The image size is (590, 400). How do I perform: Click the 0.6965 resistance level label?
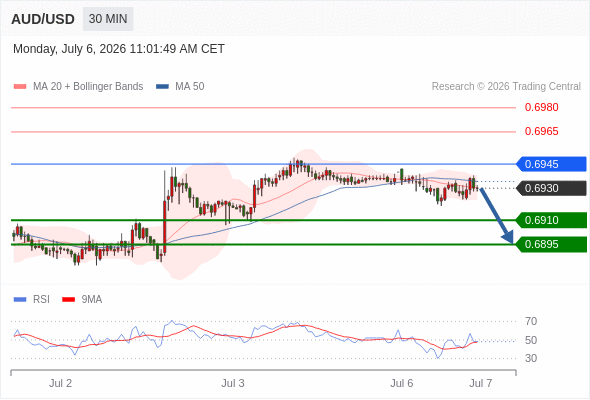pos(541,131)
